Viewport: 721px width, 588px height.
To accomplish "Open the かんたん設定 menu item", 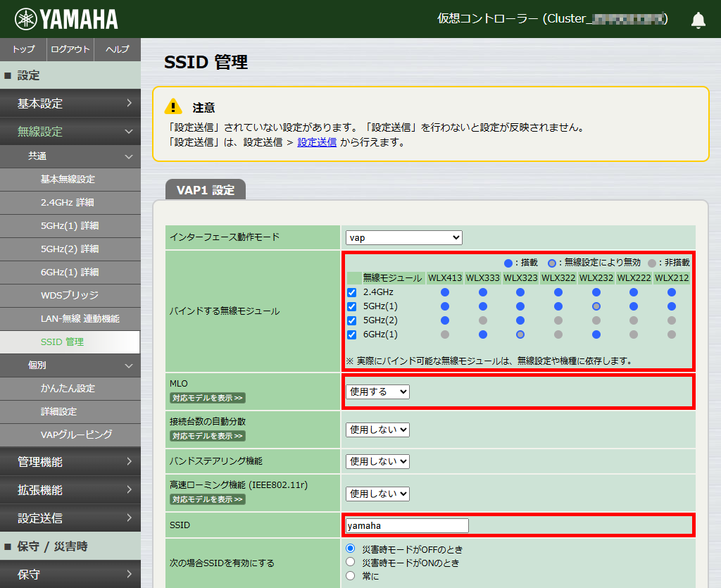I will [x=70, y=389].
